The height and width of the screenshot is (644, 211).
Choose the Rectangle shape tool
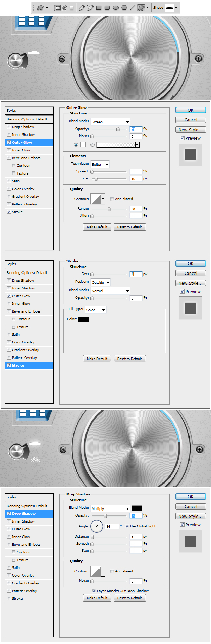click(x=99, y=8)
